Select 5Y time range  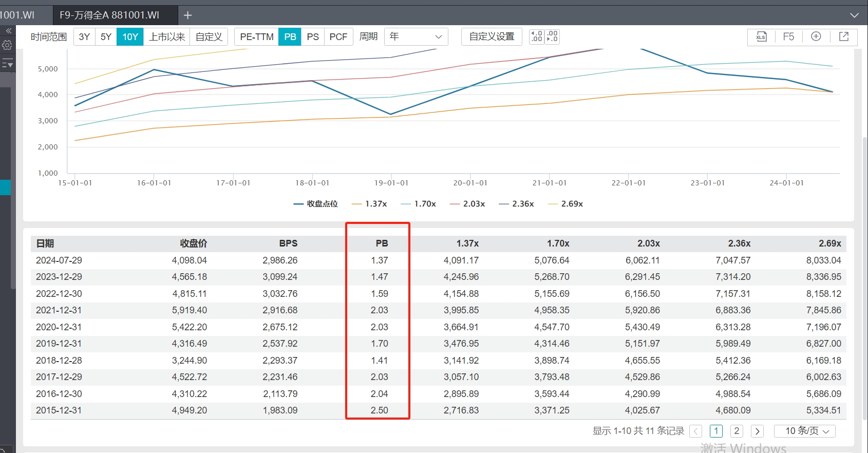[x=106, y=37]
